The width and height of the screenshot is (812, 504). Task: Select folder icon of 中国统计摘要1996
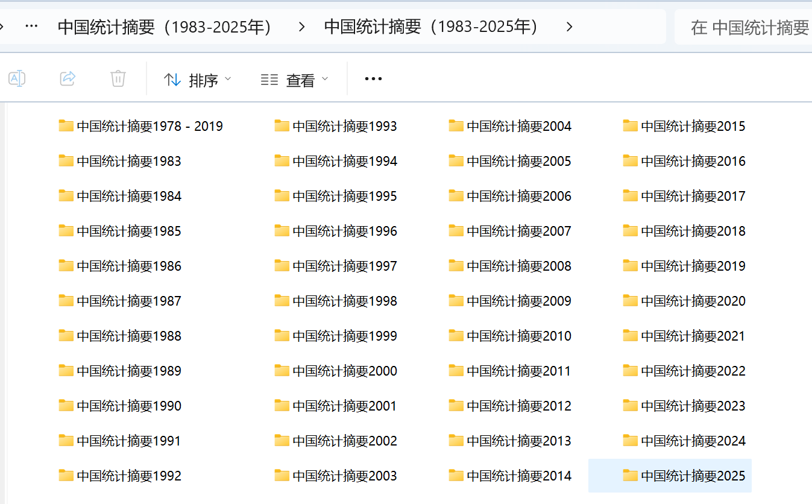coord(282,230)
